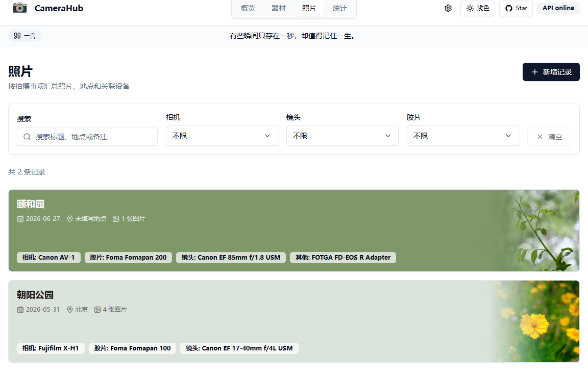Switch to the 器材 tab
The height and width of the screenshot is (379, 588).
point(279,8)
